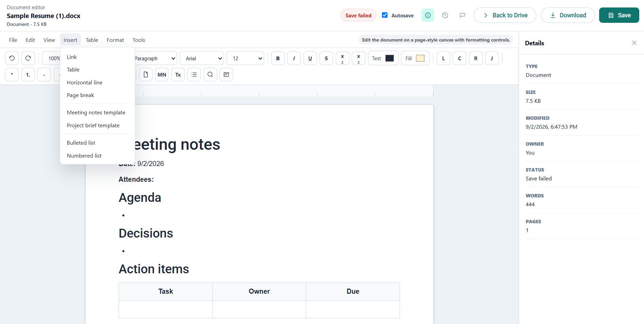Screen dimensions: 644x324
Task: Close the Details panel
Action: click(x=634, y=43)
